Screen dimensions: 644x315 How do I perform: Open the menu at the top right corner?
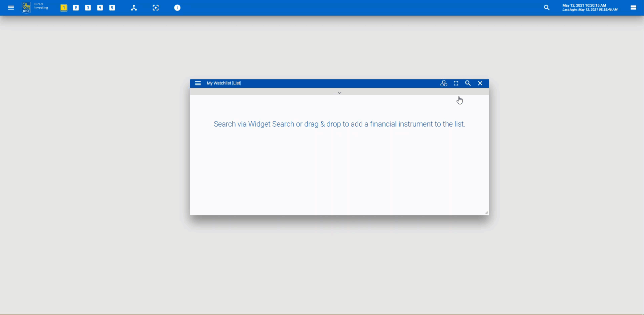[633, 7]
